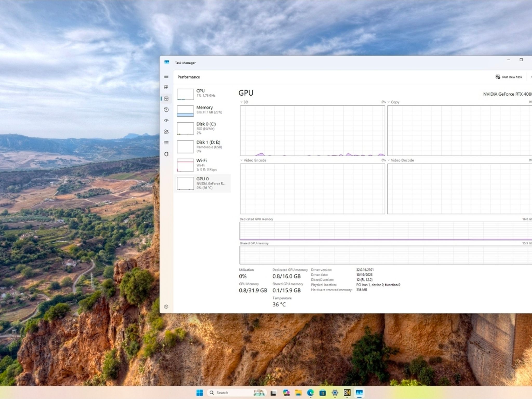The height and width of the screenshot is (399, 532).
Task: Click the Video Encode graph area
Action: tap(312, 189)
